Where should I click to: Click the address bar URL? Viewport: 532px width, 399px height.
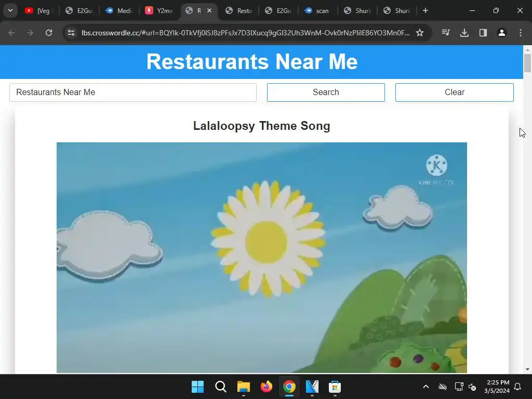(x=245, y=33)
